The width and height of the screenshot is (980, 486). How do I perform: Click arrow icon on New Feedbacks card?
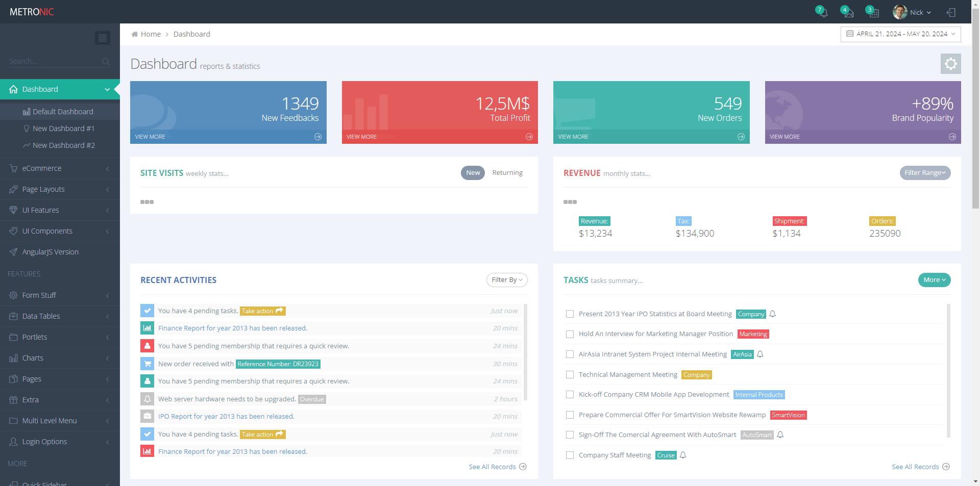coord(317,137)
